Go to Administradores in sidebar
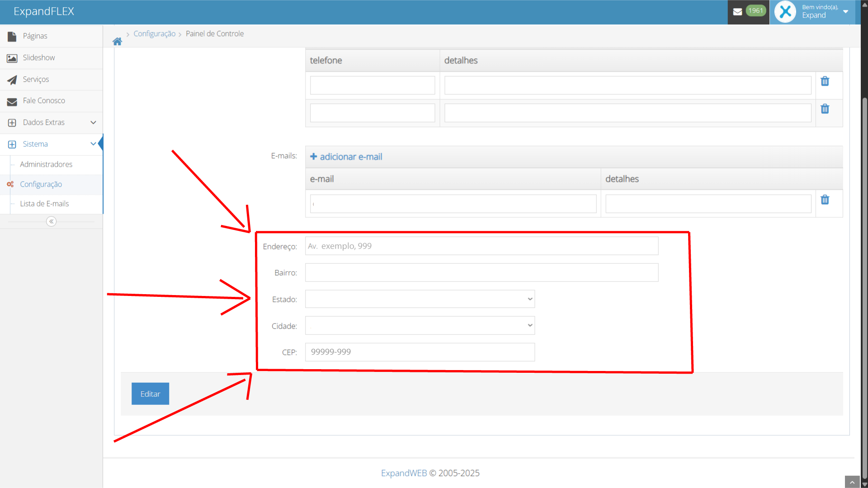868x488 pixels. (46, 164)
